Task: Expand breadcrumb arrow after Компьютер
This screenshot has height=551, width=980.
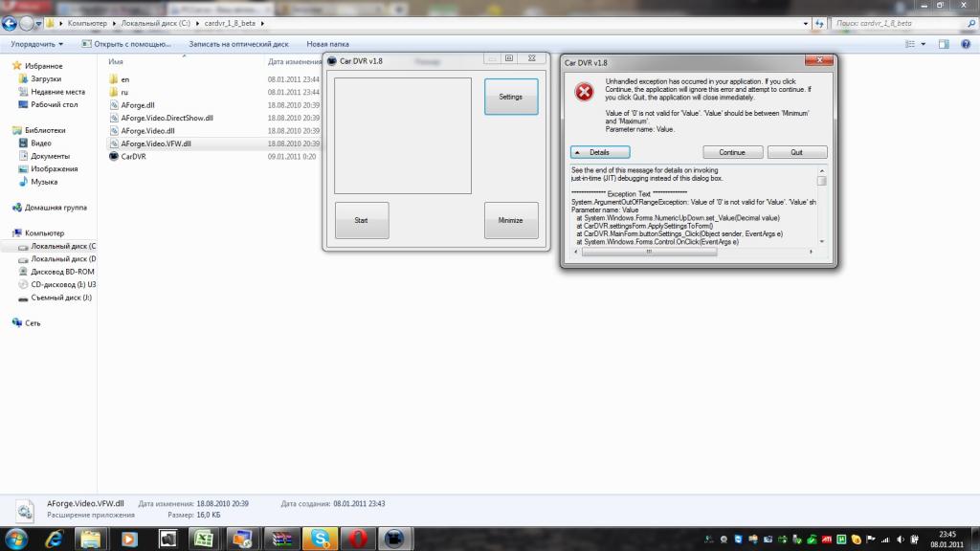Action: [x=114, y=23]
